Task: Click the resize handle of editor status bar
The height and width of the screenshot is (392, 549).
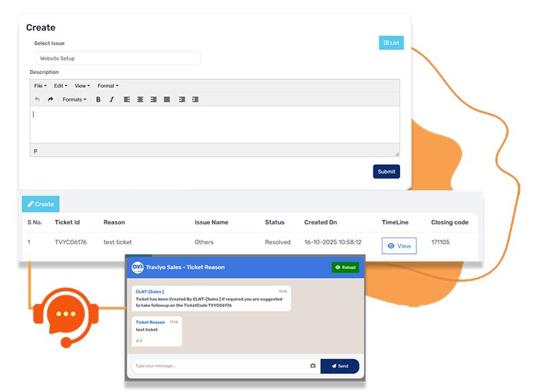Action: point(397,154)
